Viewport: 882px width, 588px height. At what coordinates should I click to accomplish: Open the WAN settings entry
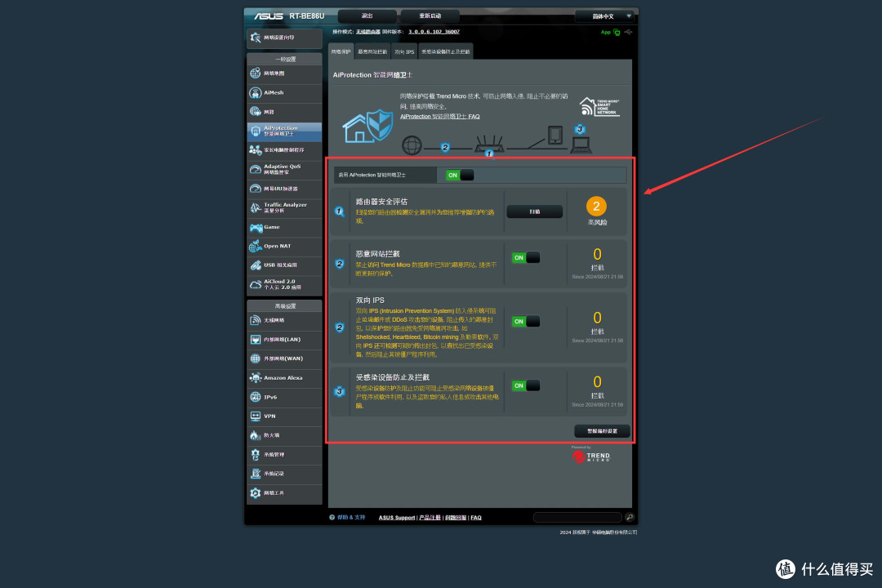point(284,359)
